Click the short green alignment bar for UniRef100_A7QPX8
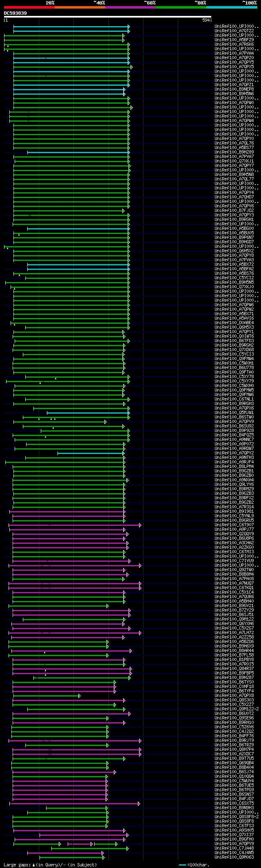Image resolution: width=261 pixels, height=868 pixels. tap(46, 696)
